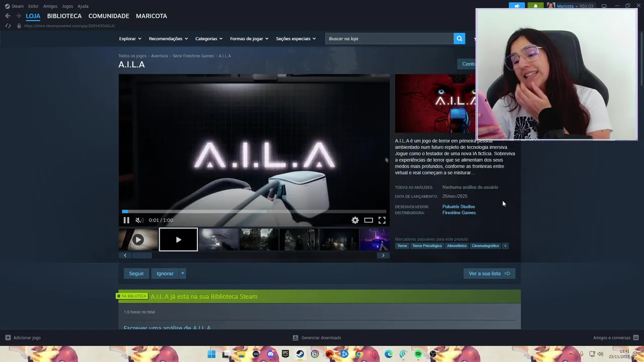644x362 pixels.
Task: Click the Seguir button
Action: pos(136,274)
